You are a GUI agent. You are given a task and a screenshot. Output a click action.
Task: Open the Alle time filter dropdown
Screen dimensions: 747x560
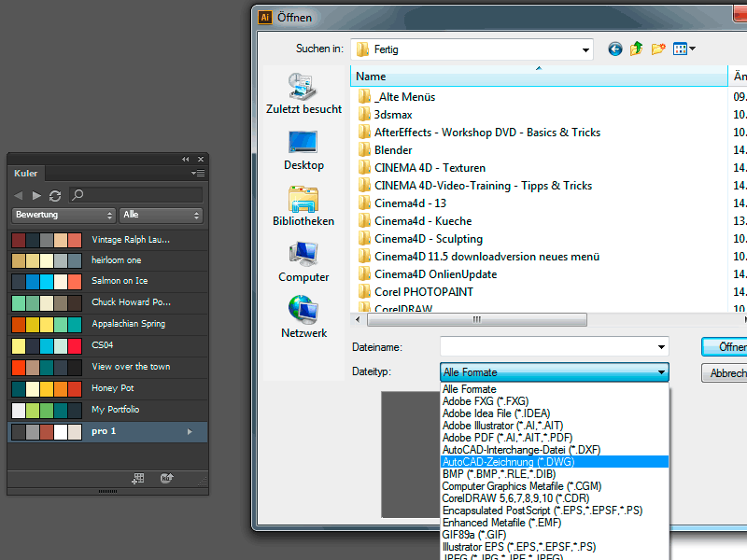(x=161, y=216)
